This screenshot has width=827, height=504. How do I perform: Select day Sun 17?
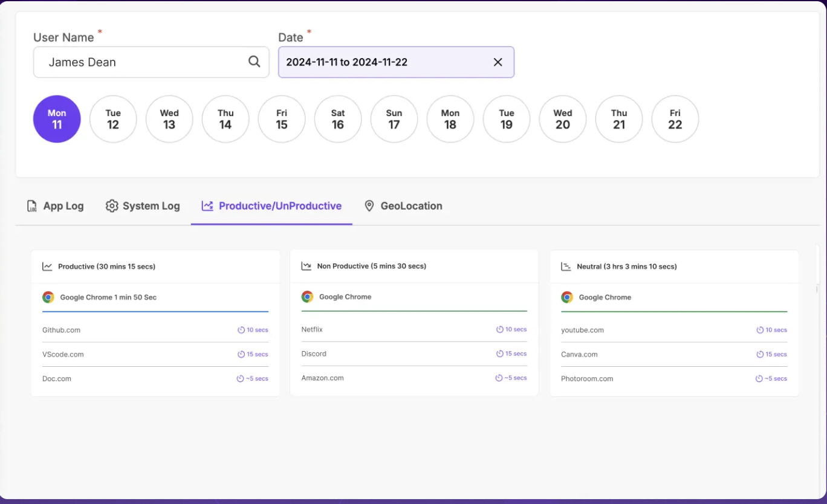pyautogui.click(x=394, y=119)
